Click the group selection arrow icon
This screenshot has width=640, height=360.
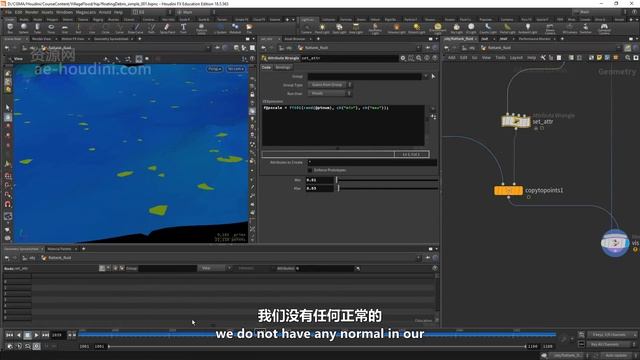[433, 76]
